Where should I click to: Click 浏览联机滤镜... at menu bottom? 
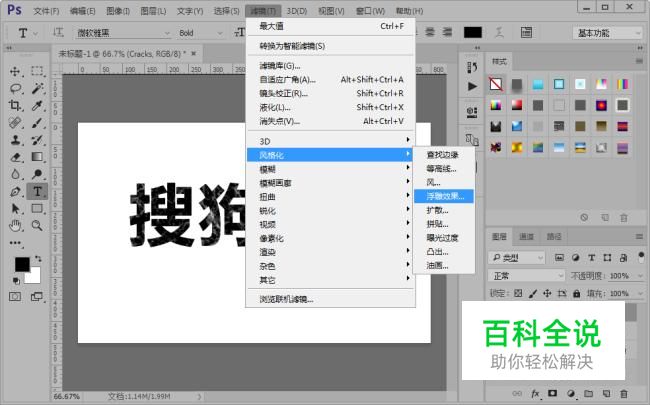coord(330,299)
